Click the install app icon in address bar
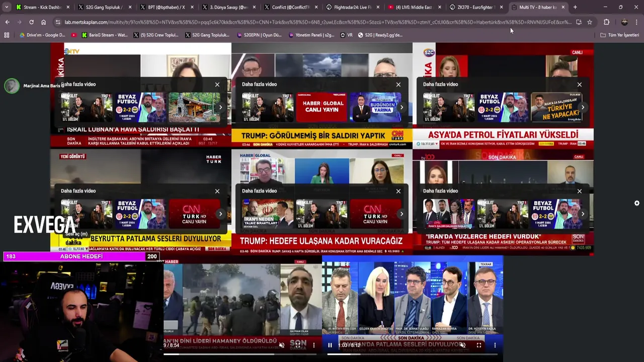Image resolution: width=644 pixels, height=362 pixels. (x=579, y=22)
